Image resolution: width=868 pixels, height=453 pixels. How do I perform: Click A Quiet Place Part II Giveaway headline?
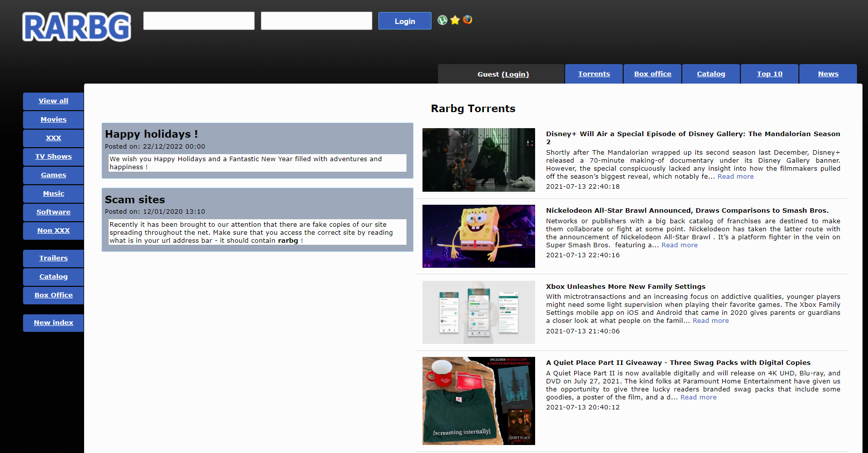click(x=678, y=363)
